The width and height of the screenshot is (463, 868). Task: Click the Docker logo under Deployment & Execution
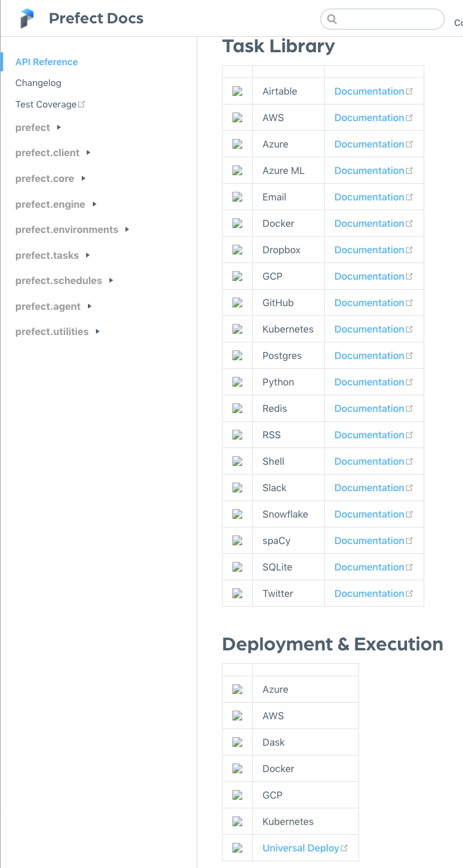(x=237, y=768)
